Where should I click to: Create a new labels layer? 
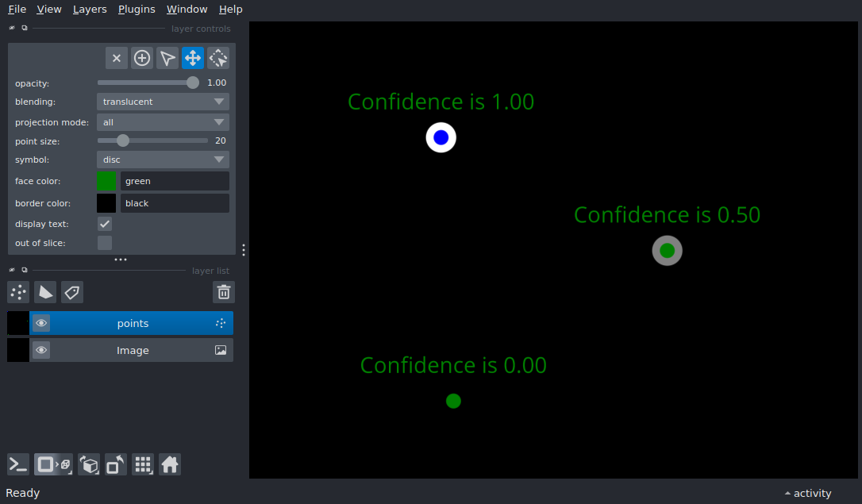coord(72,292)
